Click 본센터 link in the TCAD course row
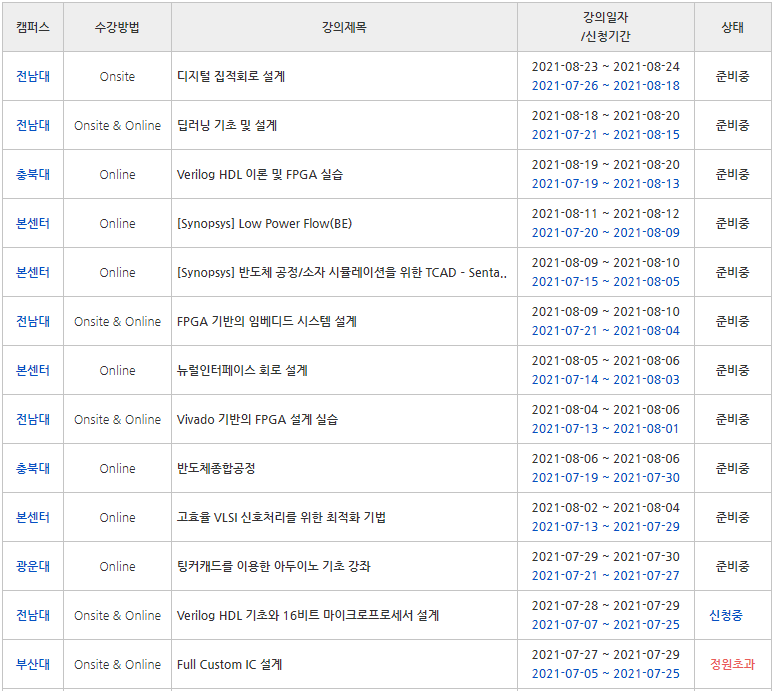 point(33,272)
